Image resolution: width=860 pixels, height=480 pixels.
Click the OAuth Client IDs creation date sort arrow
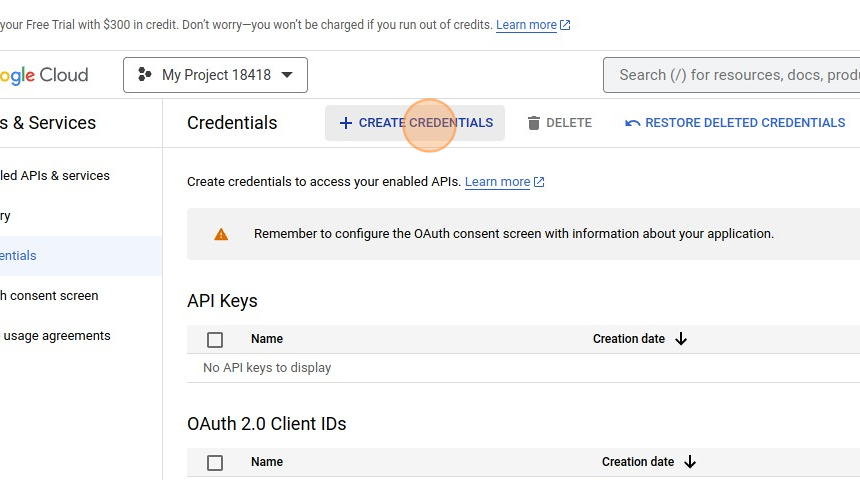coord(690,462)
